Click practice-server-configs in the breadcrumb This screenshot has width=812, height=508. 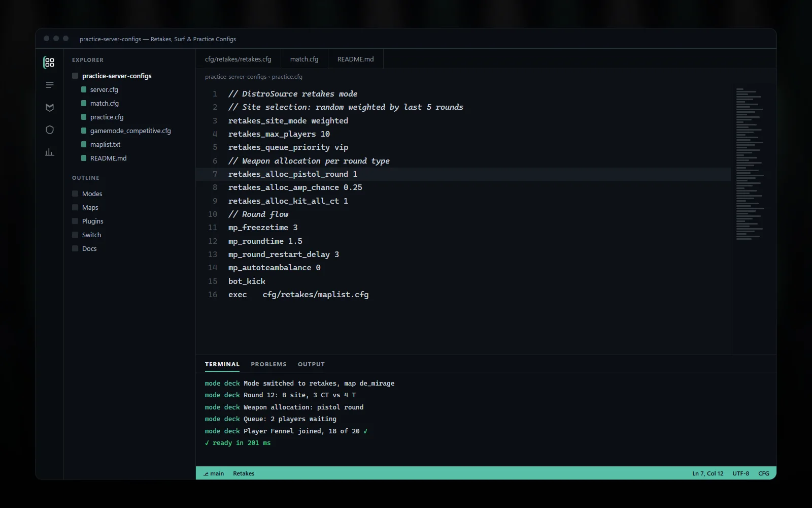click(235, 77)
